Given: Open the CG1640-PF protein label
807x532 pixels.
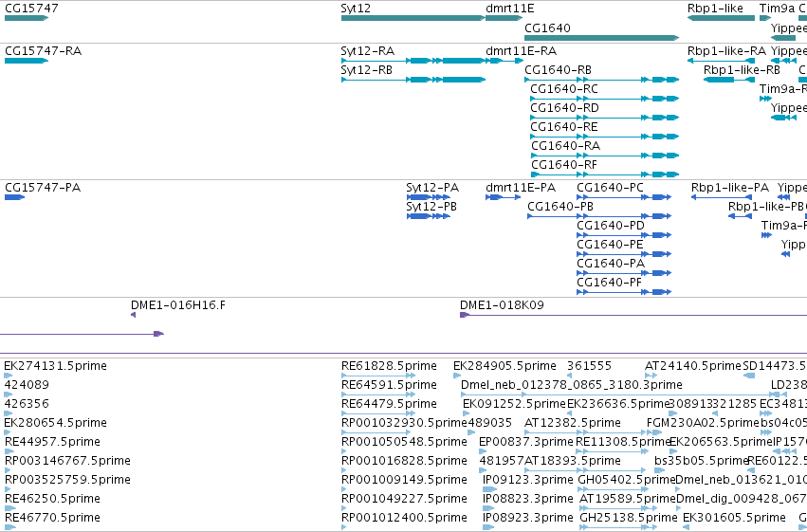Looking at the screenshot, I should point(610,283).
